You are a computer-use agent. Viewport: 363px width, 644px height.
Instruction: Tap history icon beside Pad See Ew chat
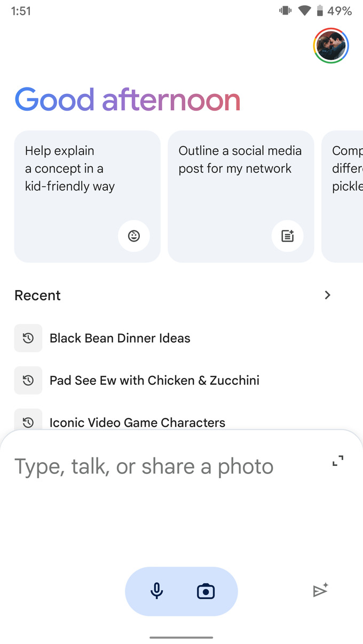coord(28,380)
